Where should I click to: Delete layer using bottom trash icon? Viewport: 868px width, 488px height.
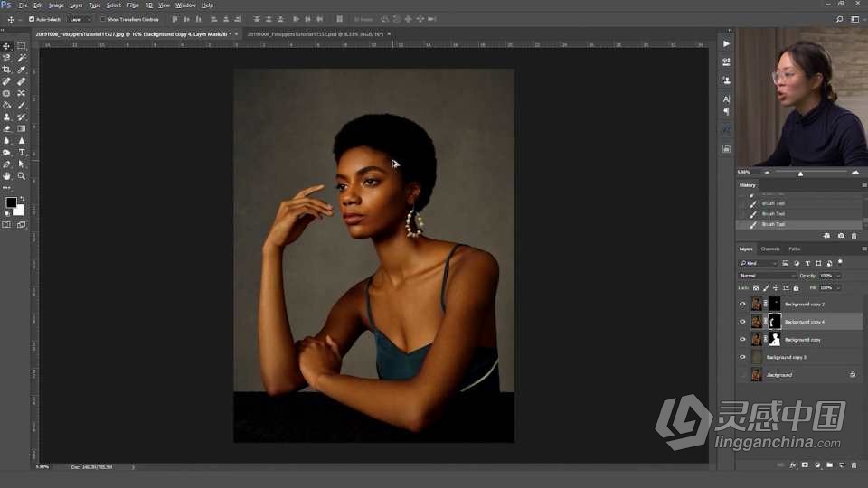point(854,465)
